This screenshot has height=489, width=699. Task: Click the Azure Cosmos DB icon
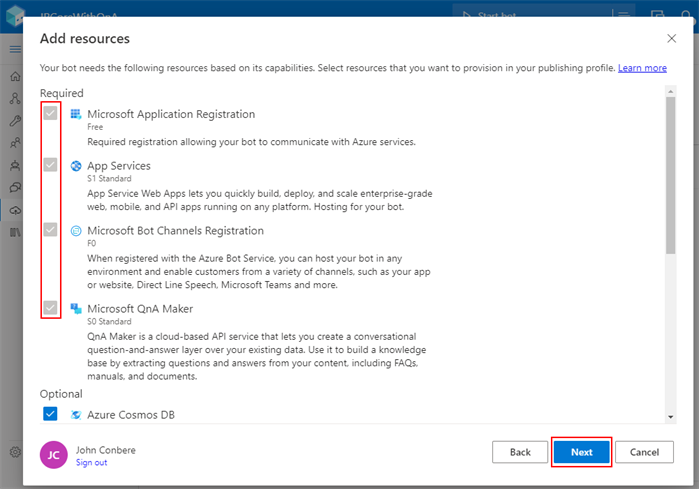[76, 414]
